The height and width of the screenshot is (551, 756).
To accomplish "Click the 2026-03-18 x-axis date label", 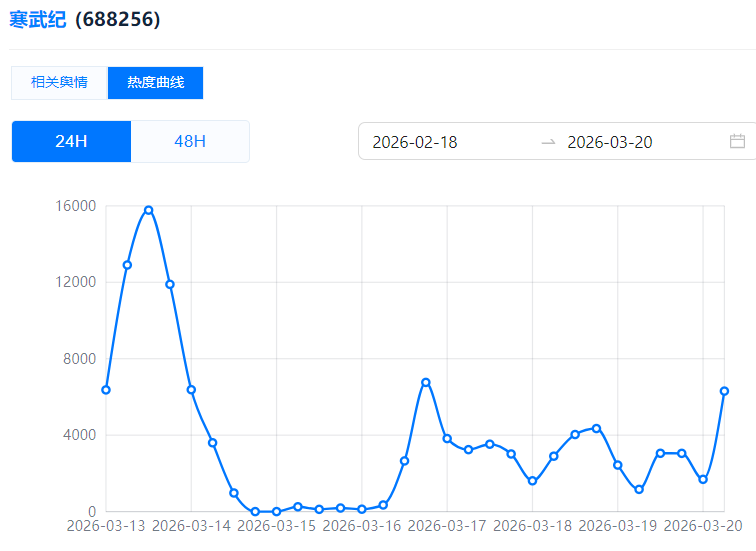I will pyautogui.click(x=533, y=525).
